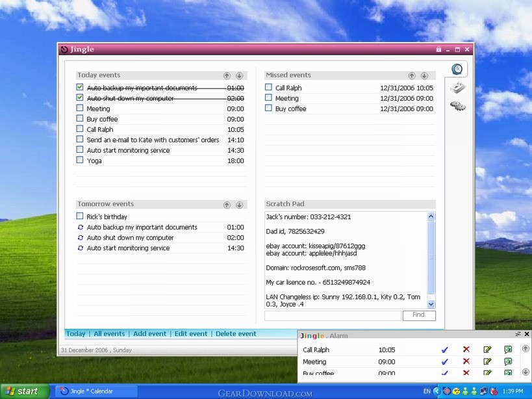This screenshot has height=399, width=532.
Task: Click the search input field beside Find
Action: coord(333,316)
